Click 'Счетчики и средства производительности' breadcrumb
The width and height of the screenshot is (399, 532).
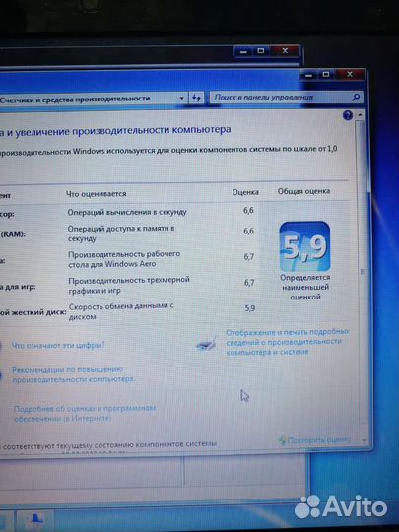75,100
